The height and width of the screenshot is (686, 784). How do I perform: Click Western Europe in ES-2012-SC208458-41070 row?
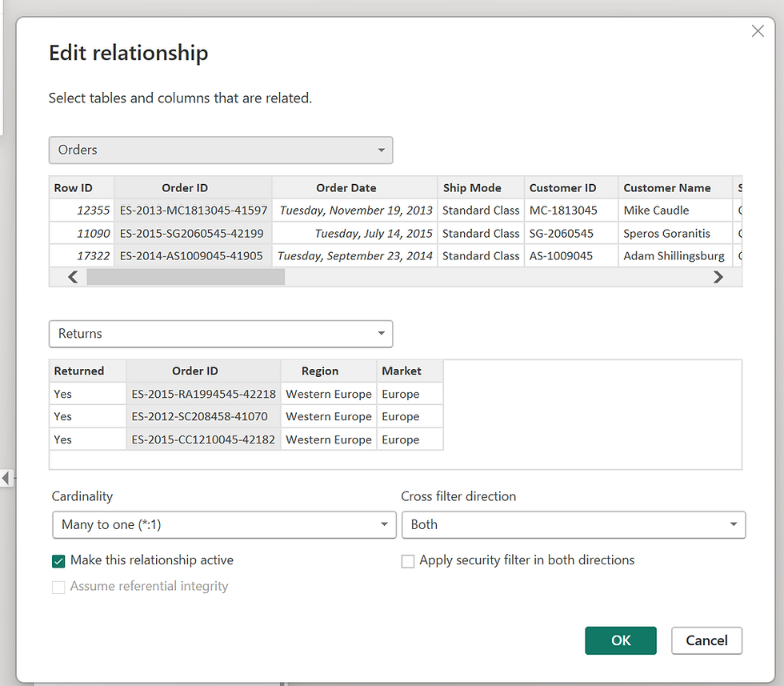click(x=329, y=417)
